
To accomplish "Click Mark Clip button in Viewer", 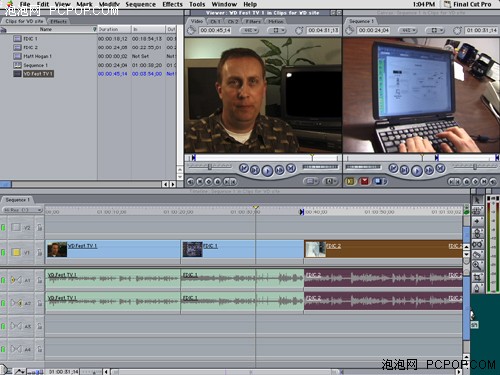I will (199, 181).
